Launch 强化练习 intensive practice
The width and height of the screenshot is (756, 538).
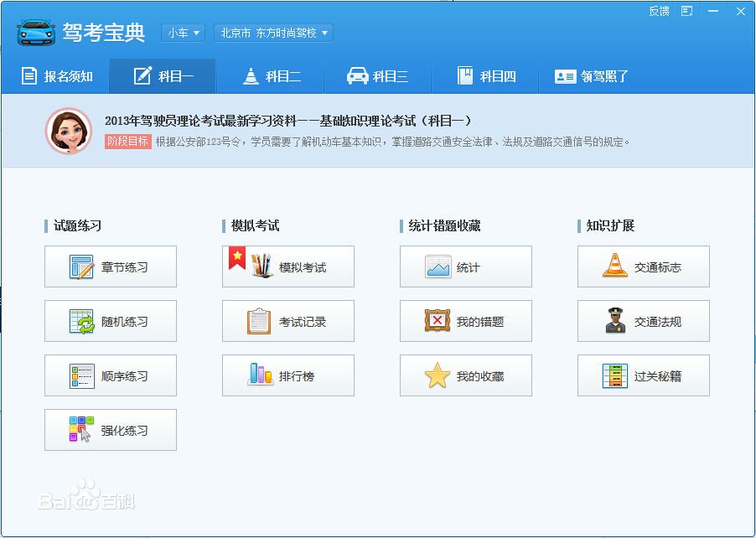110,430
